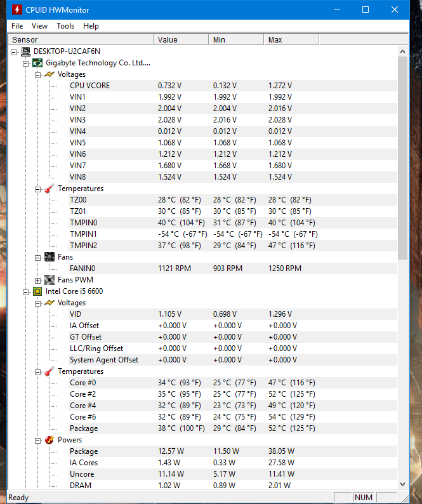This screenshot has width=422, height=504.
Task: Select the LLC/Ring Offset row
Action: click(x=233, y=348)
